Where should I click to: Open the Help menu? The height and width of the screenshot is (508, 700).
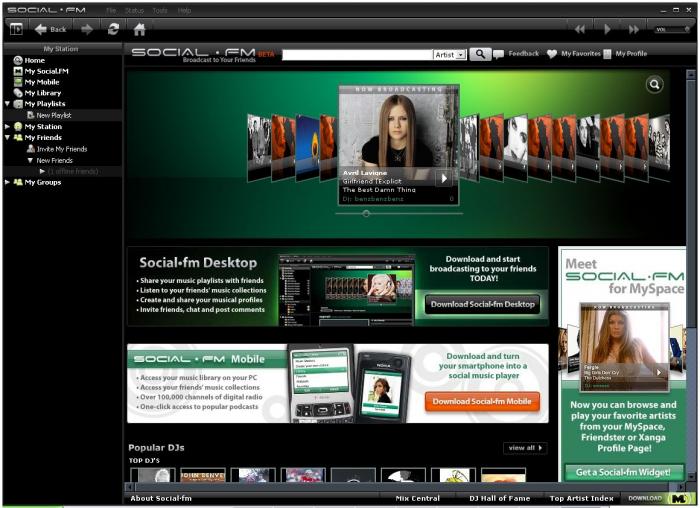pos(184,10)
